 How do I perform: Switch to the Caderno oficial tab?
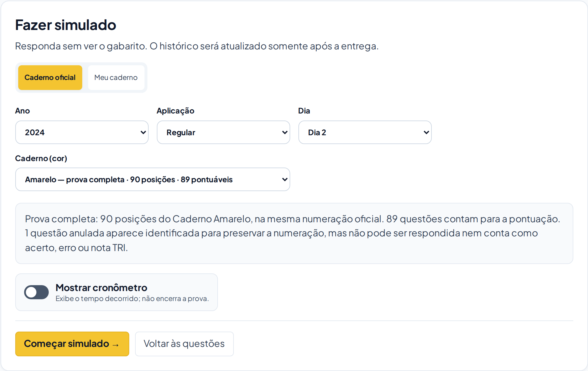tap(50, 78)
